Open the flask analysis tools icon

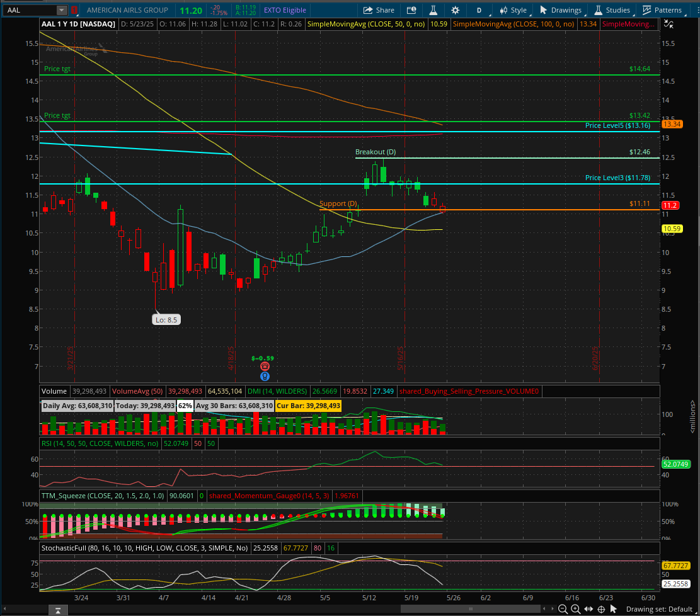pos(433,10)
